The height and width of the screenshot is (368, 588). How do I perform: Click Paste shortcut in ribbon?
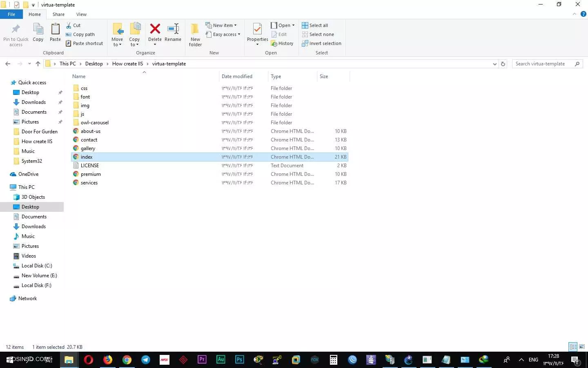(x=84, y=43)
